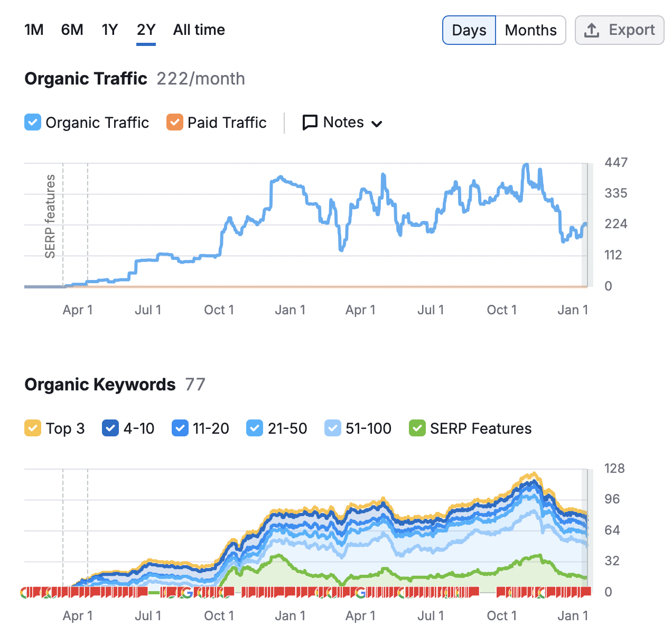This screenshot has height=635, width=672.
Task: Toggle the 51-100 positions checkbox
Action: tap(333, 428)
